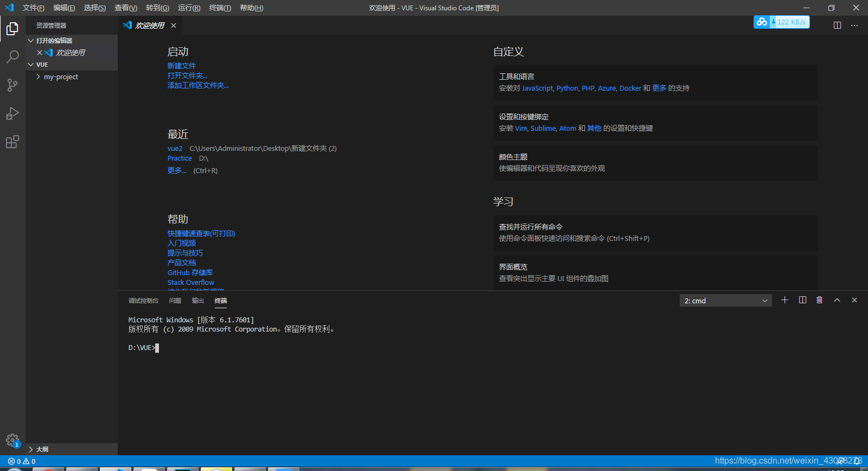Click the 新建文件 link
The image size is (868, 471).
[182, 66]
